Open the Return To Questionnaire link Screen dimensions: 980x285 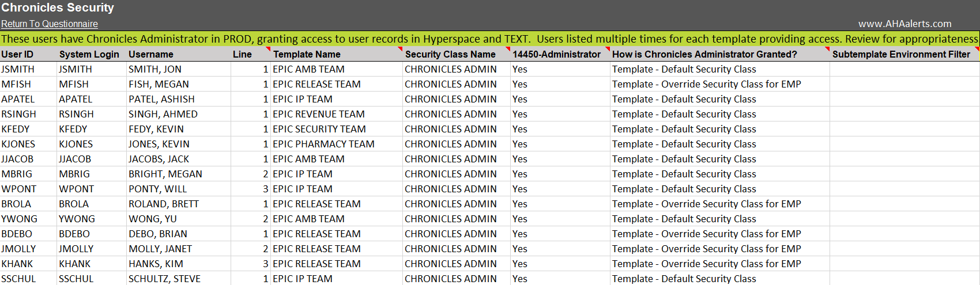[50, 24]
